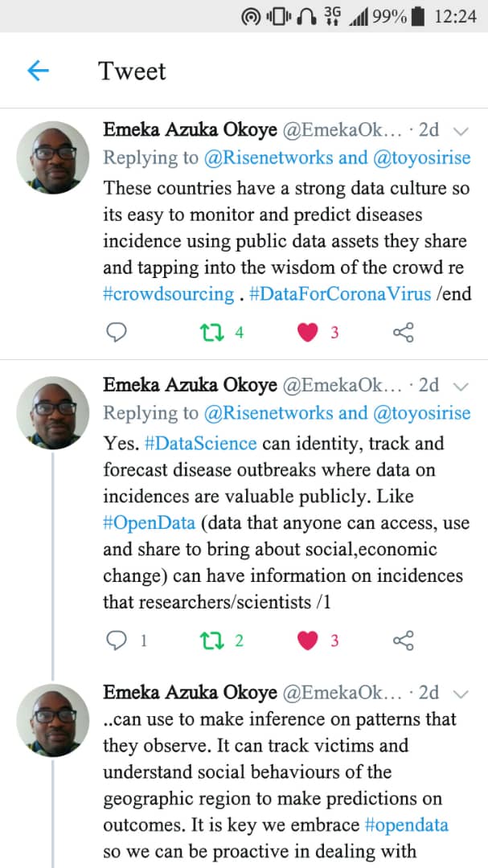Reply to the first tweet ending in /end

[117, 332]
